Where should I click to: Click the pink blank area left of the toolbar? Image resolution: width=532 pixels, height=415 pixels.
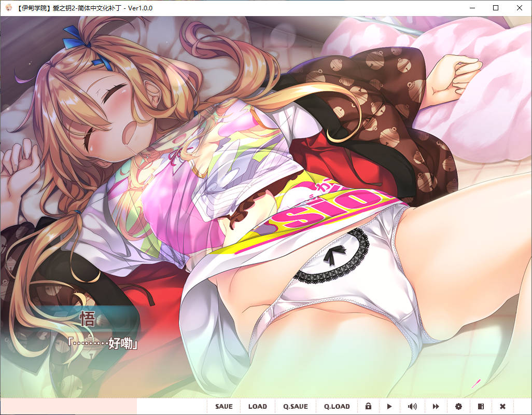pos(68,406)
